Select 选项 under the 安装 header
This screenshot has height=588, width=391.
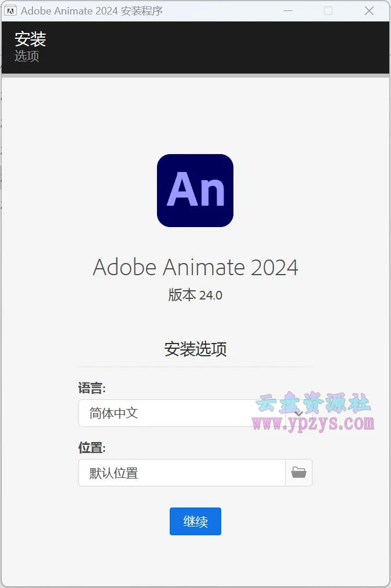pos(27,56)
